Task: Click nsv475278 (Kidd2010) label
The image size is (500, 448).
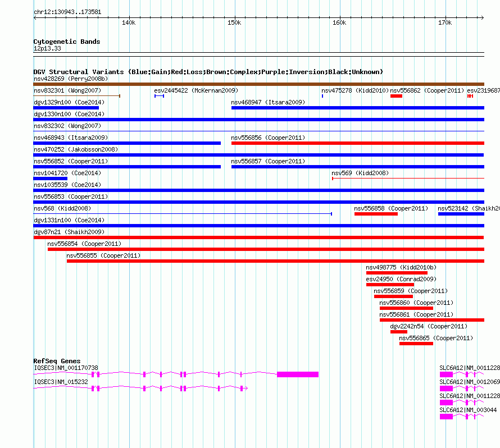Action: [x=355, y=90]
